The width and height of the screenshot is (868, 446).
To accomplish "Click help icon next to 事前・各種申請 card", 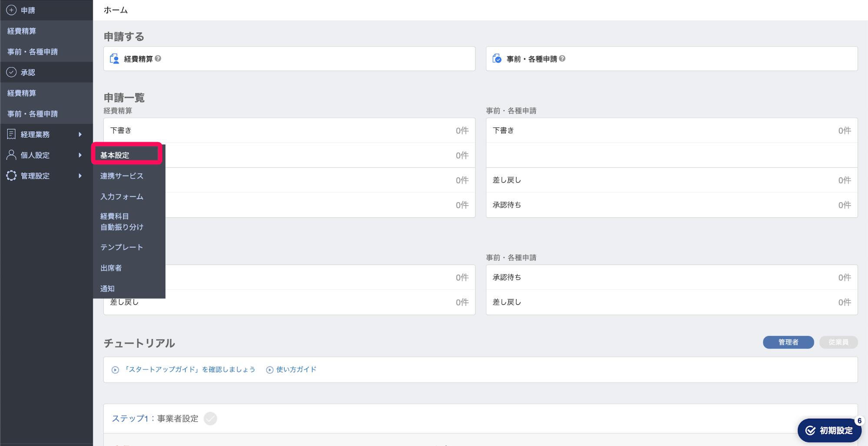I will click(x=562, y=58).
